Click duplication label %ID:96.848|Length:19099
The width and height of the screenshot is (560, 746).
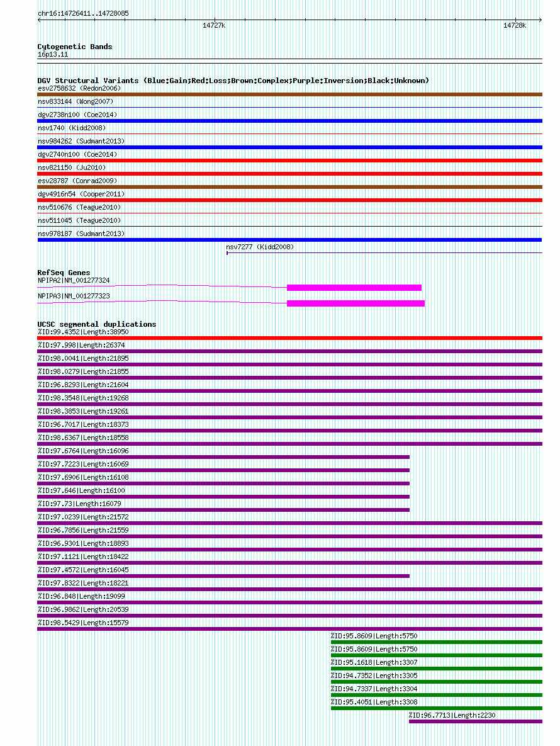coord(81,597)
